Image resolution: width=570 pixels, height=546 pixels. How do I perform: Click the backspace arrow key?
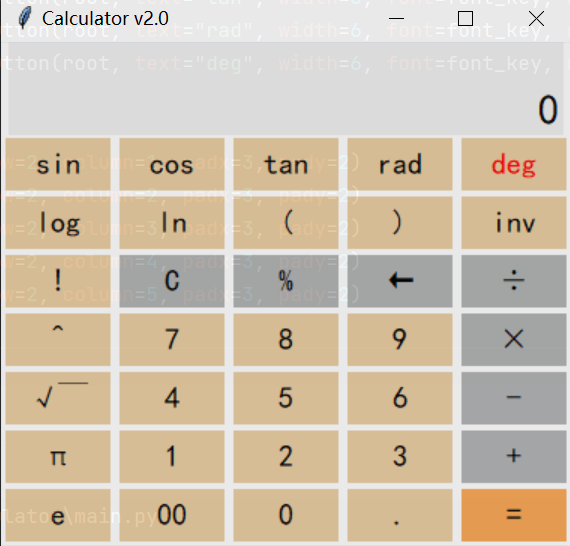pyautogui.click(x=400, y=281)
